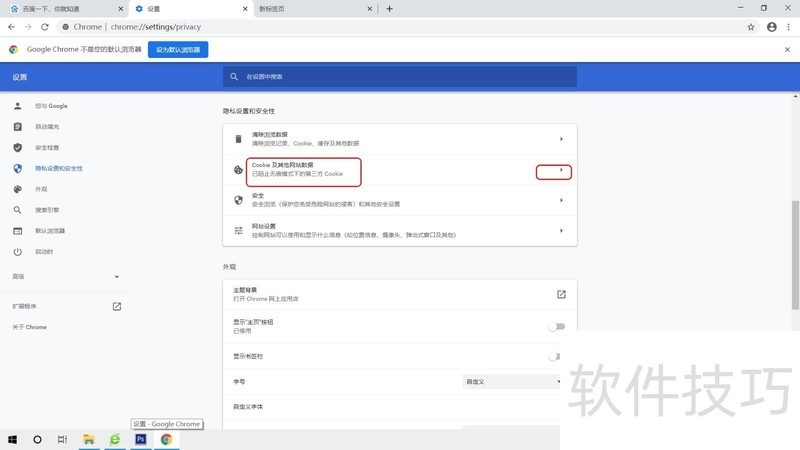Switch to the Baidu tab
The image size is (800, 450).
(x=64, y=9)
